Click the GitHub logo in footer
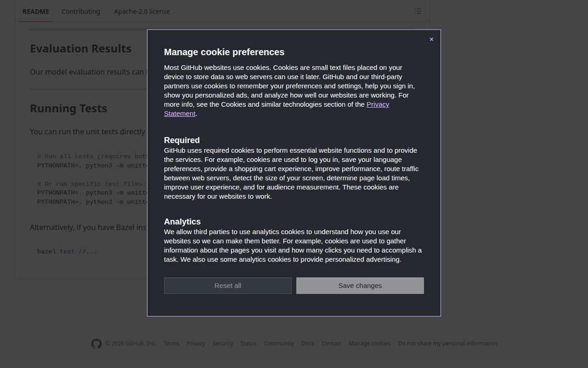Image resolution: width=588 pixels, height=368 pixels. coord(96,344)
